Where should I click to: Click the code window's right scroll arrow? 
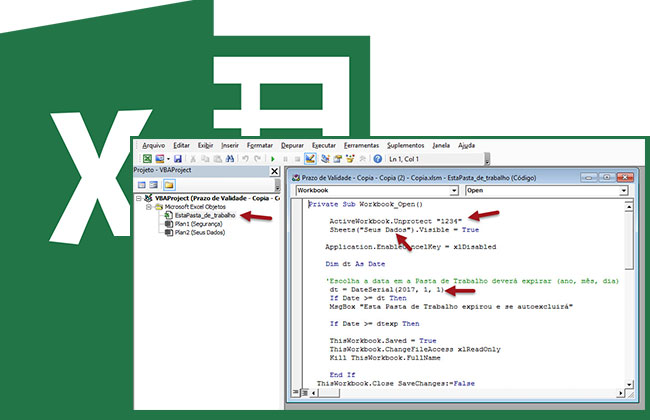coord(620,393)
